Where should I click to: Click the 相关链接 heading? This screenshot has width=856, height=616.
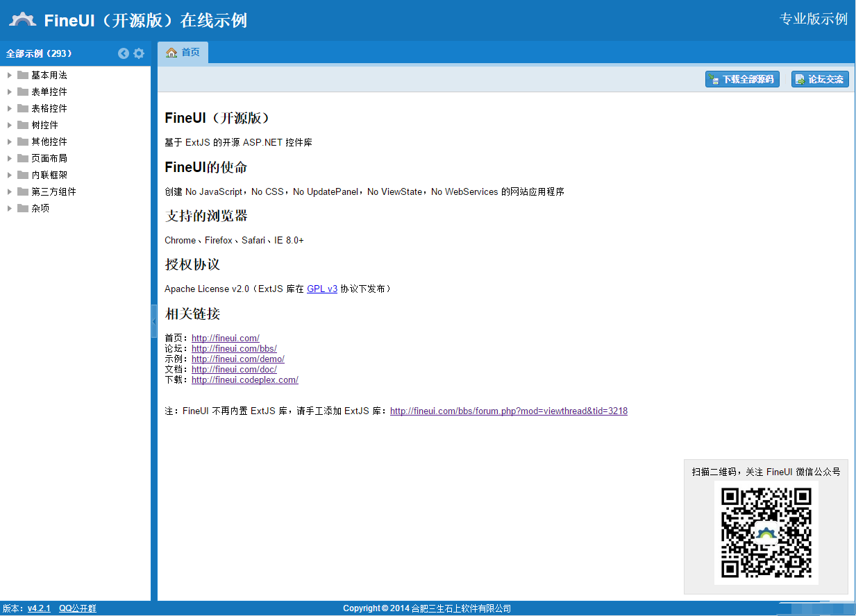tap(192, 314)
